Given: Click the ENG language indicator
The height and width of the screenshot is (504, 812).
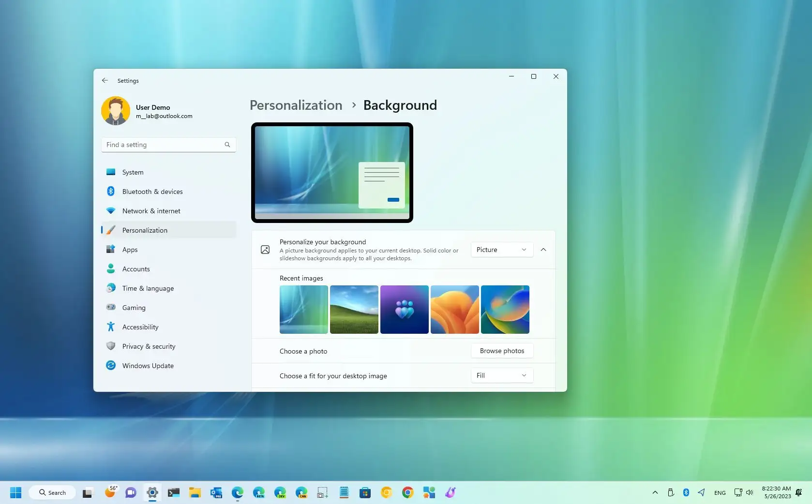Looking at the screenshot, I should click(x=720, y=493).
